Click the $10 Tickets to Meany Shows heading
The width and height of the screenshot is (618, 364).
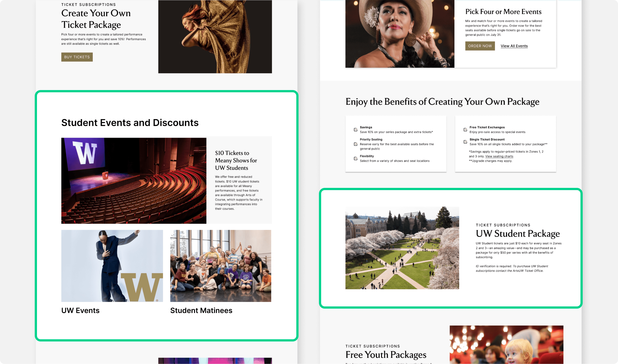pyautogui.click(x=236, y=160)
